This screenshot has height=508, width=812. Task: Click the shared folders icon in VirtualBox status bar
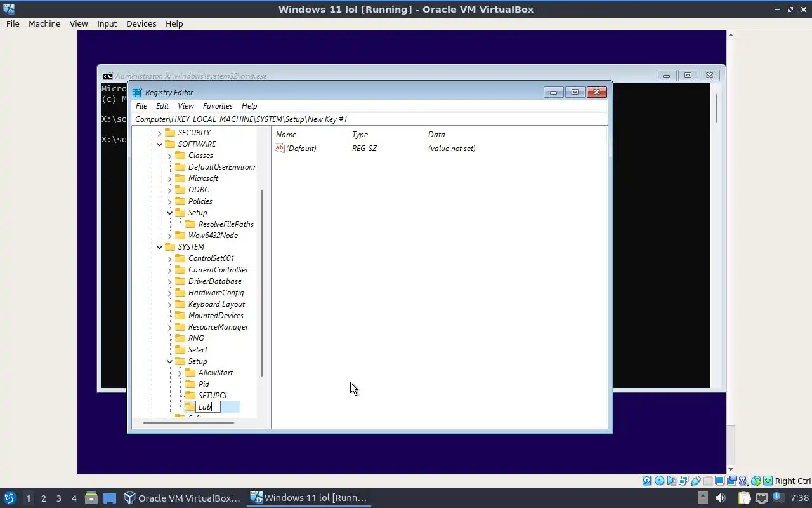point(707,481)
